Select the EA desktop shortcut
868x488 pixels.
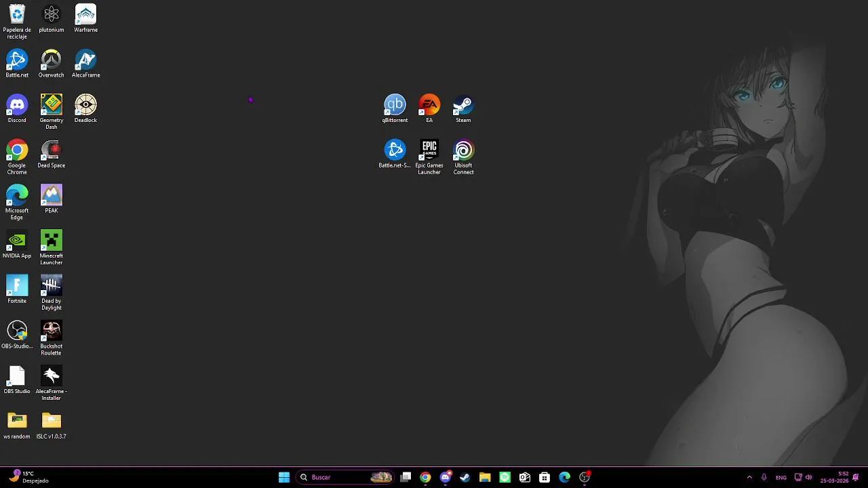429,109
